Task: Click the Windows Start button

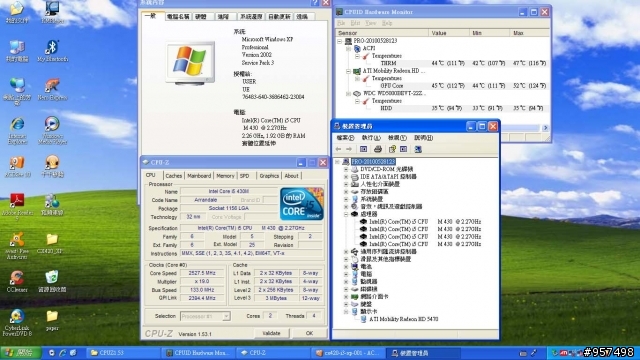Action: point(20,353)
